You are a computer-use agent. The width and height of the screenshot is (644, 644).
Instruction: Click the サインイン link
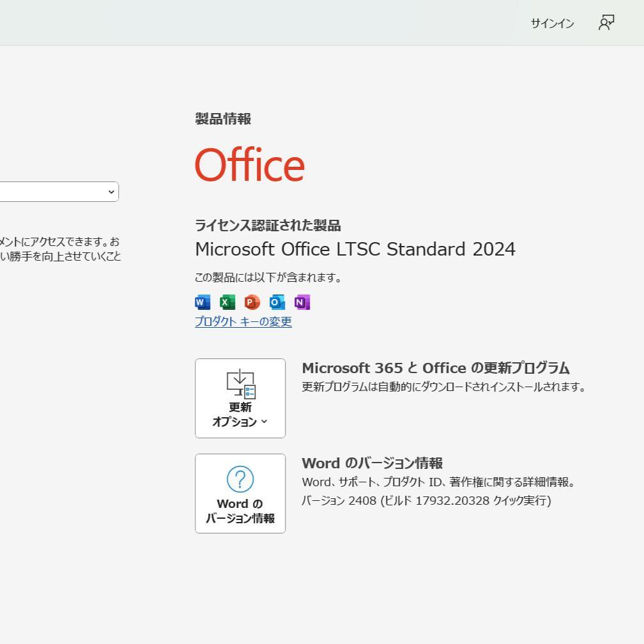coord(551,23)
